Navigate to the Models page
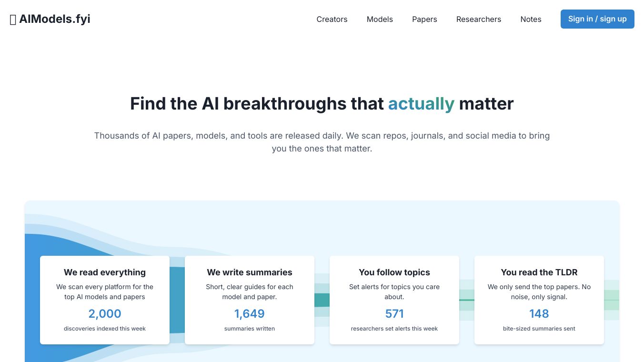This screenshot has width=644, height=362. pyautogui.click(x=380, y=20)
